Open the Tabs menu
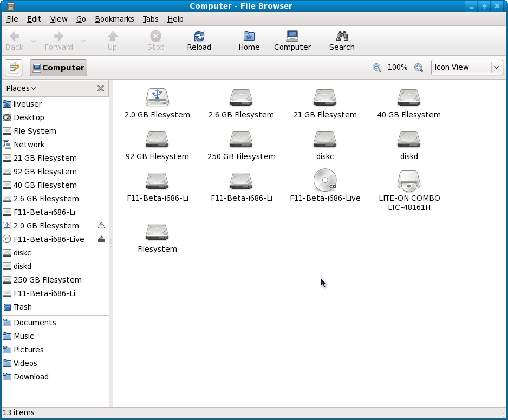The width and height of the screenshot is (508, 420). pos(151,19)
